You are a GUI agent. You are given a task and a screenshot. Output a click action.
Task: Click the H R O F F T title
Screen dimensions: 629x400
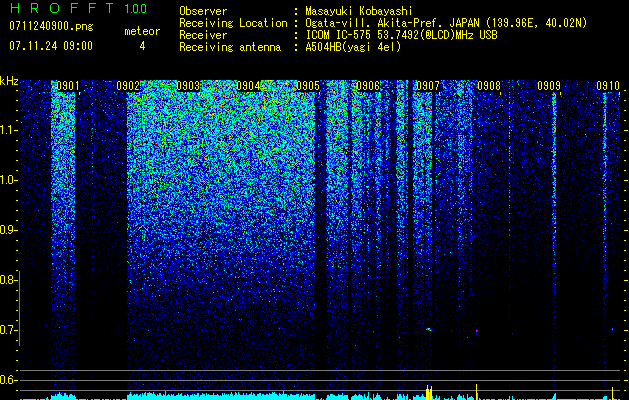point(62,8)
